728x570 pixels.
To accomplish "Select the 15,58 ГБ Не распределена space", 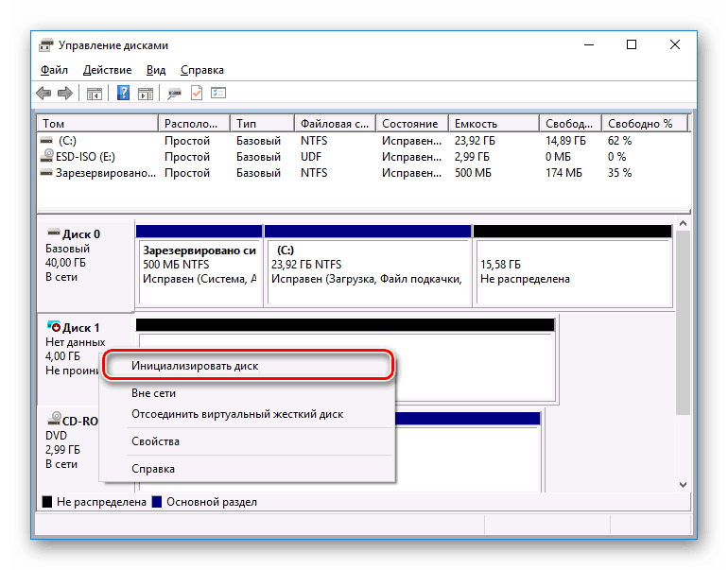I will [x=572, y=265].
